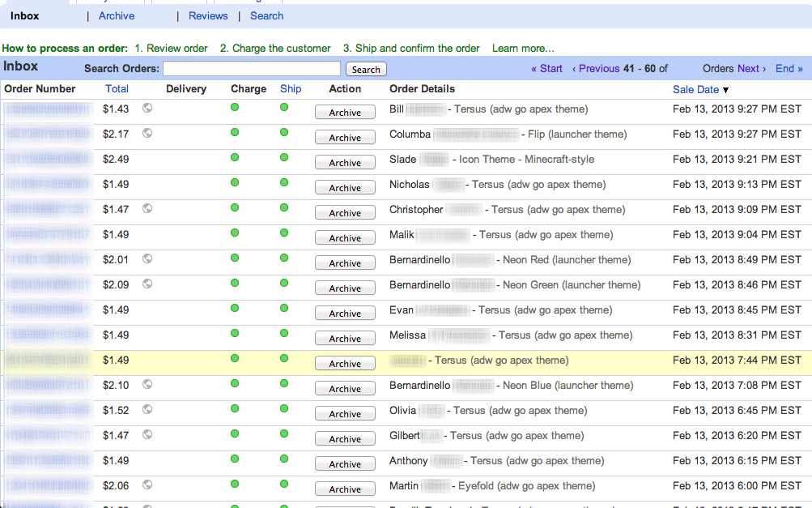The height and width of the screenshot is (508, 812).
Task: Click the globe icon on the $2.10 Neon Blue order
Action: click(147, 384)
